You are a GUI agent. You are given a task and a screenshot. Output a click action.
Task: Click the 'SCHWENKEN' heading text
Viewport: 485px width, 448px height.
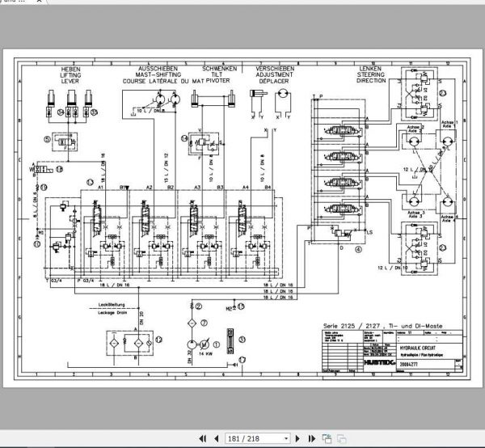point(219,69)
